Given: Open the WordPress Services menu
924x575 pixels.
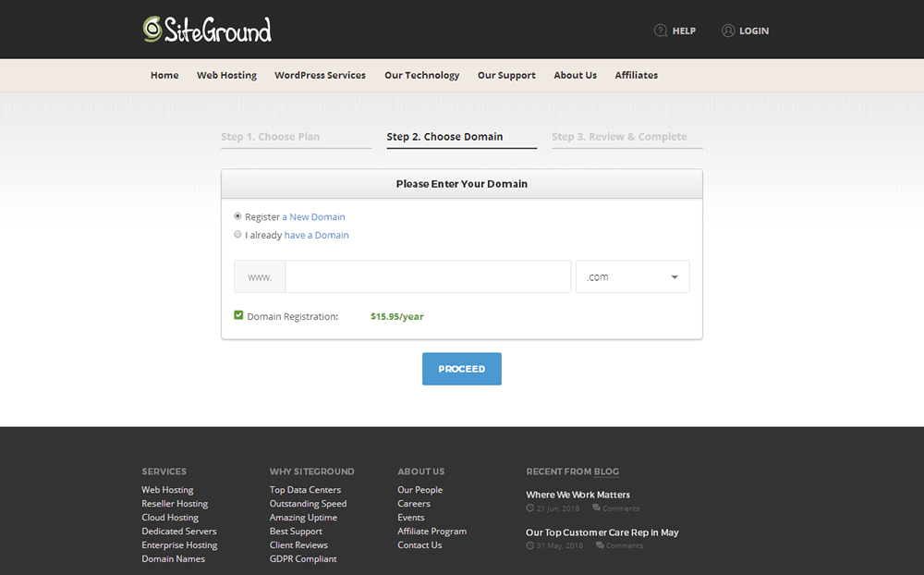Looking at the screenshot, I should [x=320, y=76].
